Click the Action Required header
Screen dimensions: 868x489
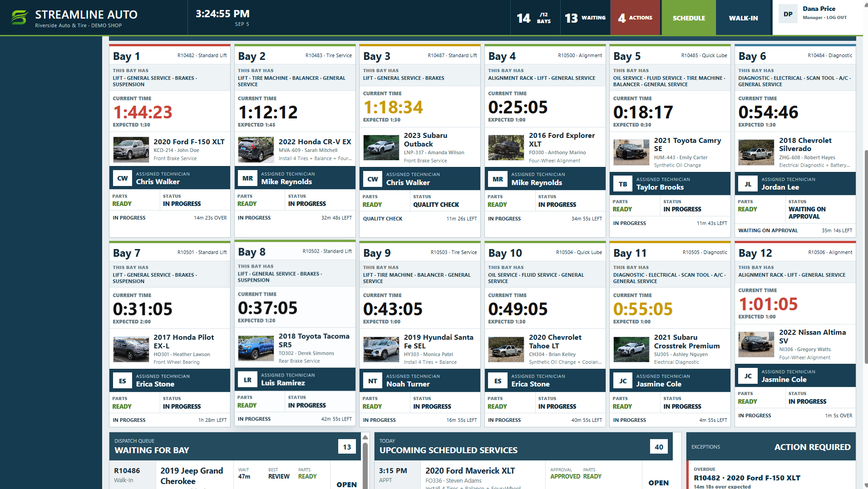click(x=812, y=447)
